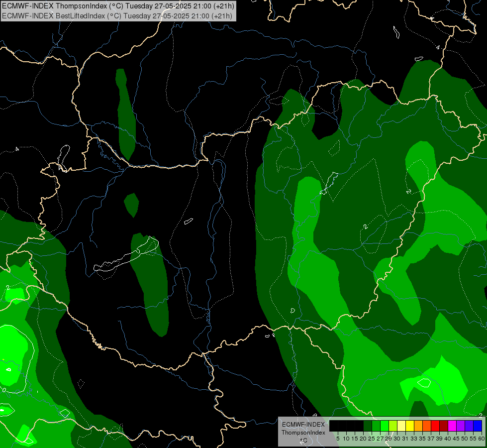The width and height of the screenshot is (487, 448).
Task: Click the legend tick label 60
Action: pos(482,439)
